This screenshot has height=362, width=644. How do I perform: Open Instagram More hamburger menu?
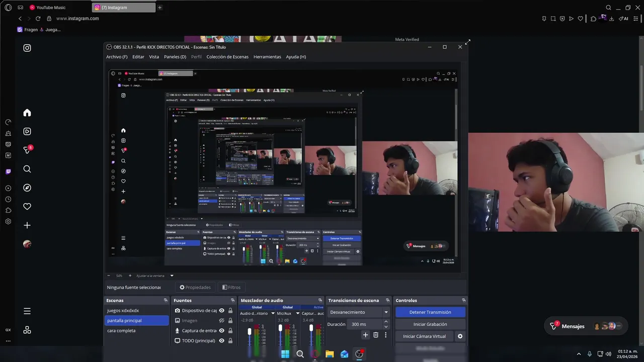tap(27, 311)
